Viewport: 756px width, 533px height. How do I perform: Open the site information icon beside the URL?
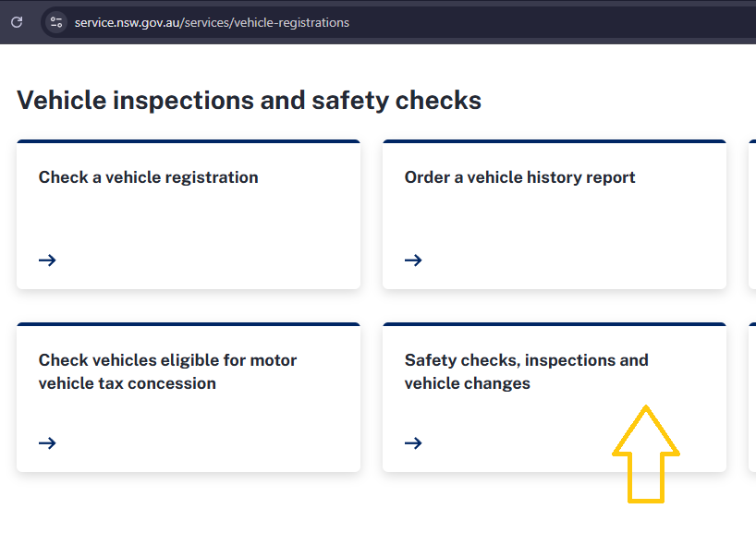pos(56,22)
